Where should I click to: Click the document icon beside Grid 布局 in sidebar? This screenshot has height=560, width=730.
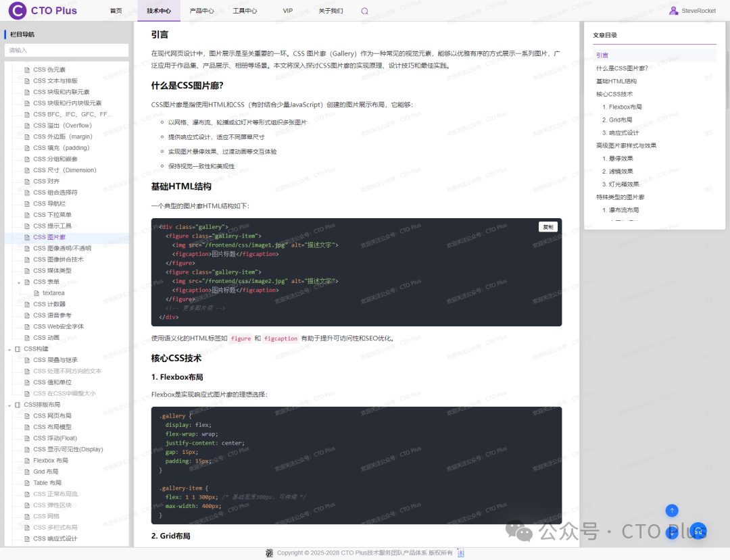[27, 472]
